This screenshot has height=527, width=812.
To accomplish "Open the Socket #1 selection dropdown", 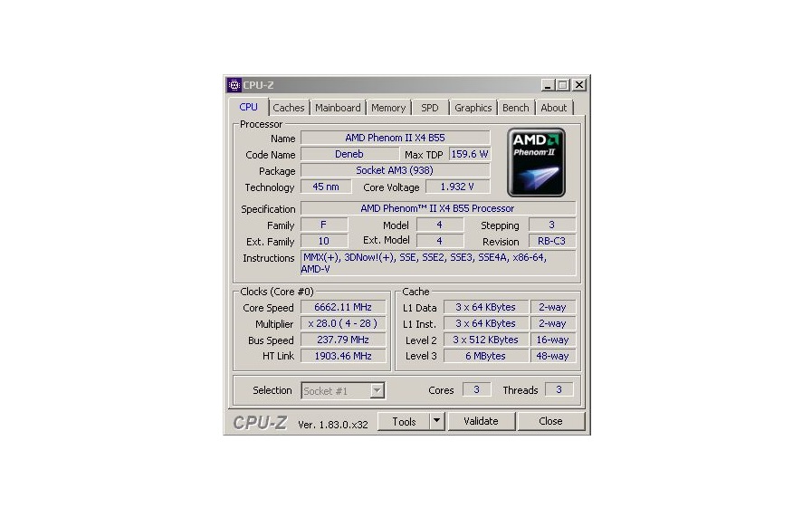I will tap(343, 390).
